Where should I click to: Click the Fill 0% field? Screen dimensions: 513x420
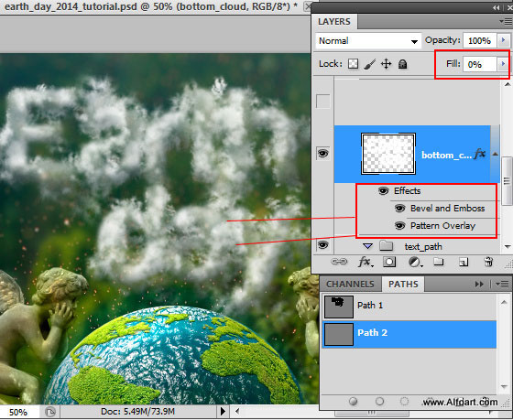479,64
